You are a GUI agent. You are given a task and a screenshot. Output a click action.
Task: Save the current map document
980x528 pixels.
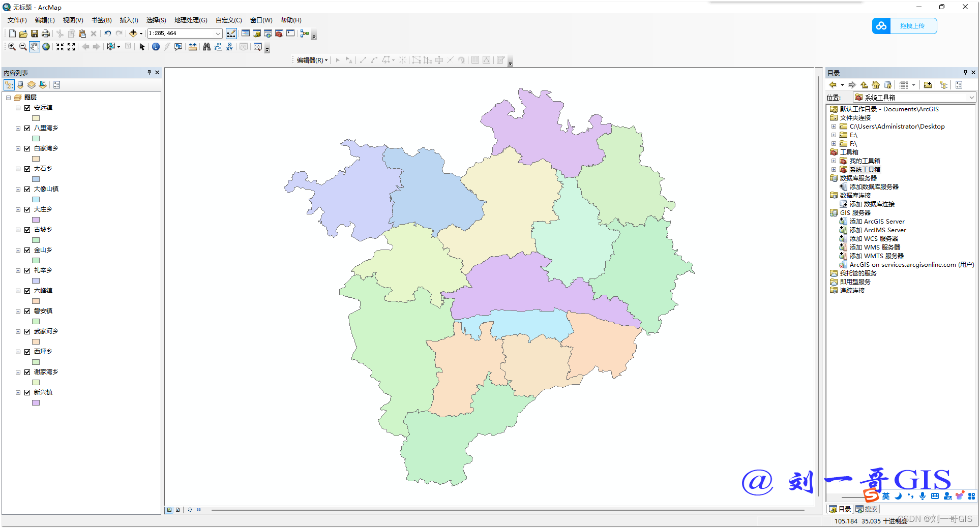click(35, 34)
